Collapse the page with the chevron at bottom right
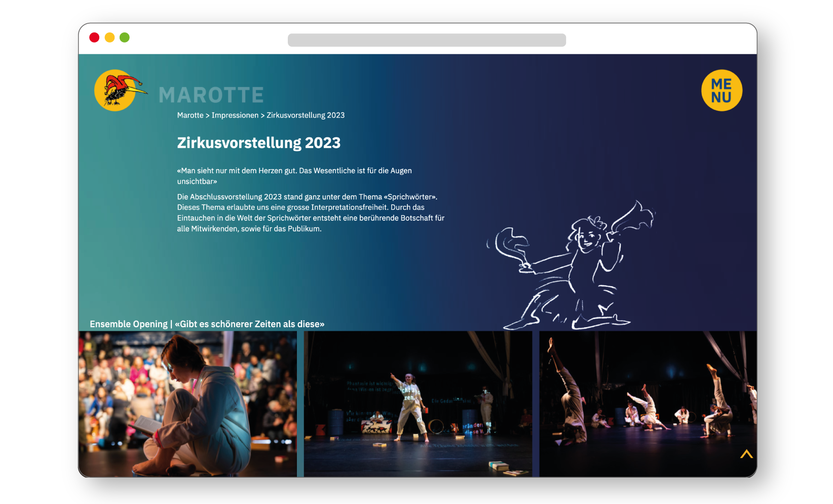 click(x=746, y=454)
